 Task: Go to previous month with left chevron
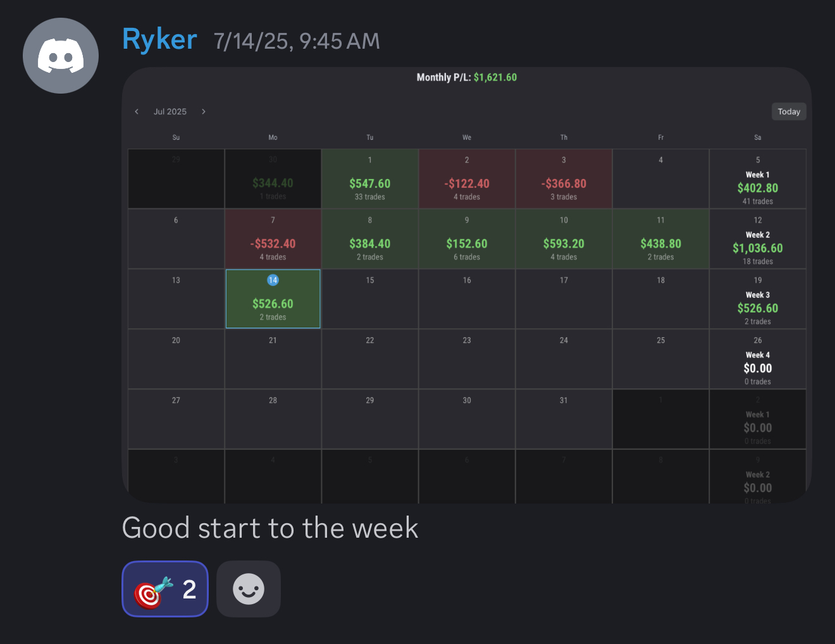pyautogui.click(x=137, y=111)
